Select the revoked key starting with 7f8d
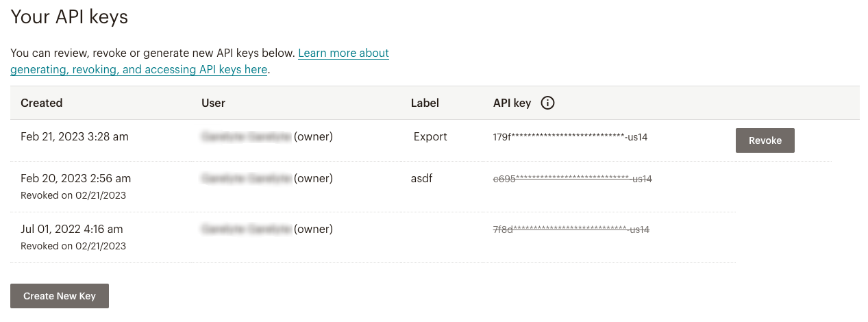Viewport: 868px width, 322px height. (x=571, y=230)
